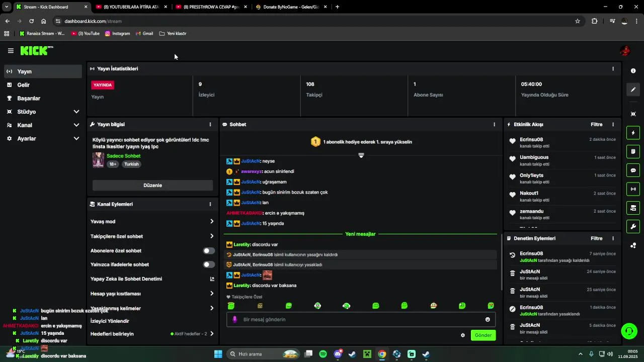
Task: Open Yayın İstatistikleri three-dot options menu
Action: tap(613, 69)
